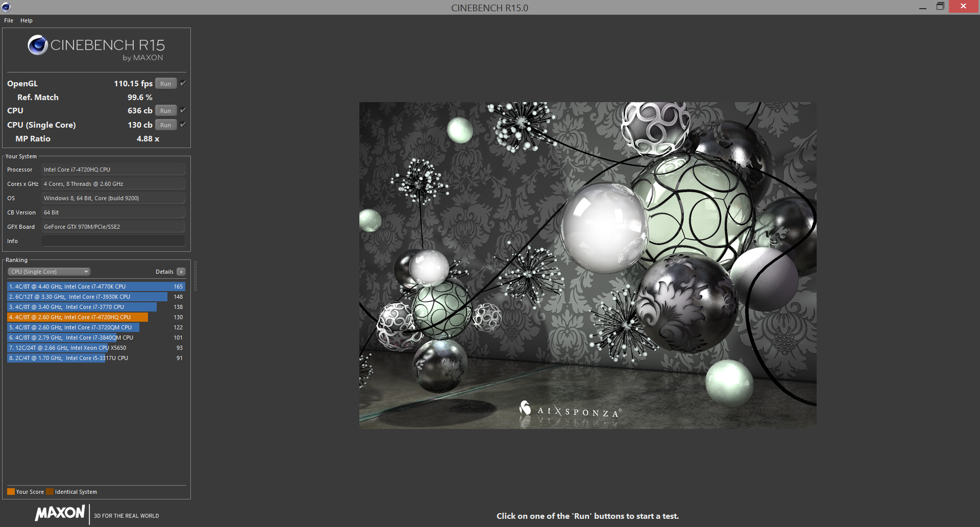Close the Cinebench R15.0 window
This screenshot has height=527, width=980.
coord(963,6)
